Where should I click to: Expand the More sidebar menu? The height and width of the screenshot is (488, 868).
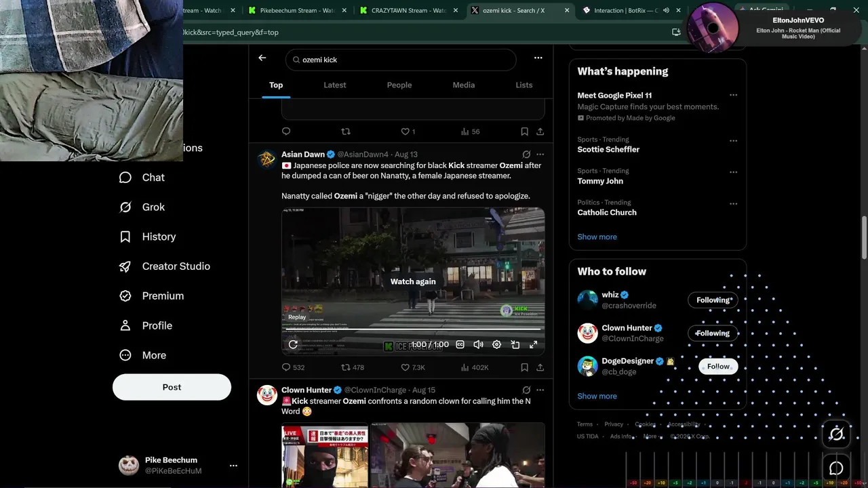142,355
